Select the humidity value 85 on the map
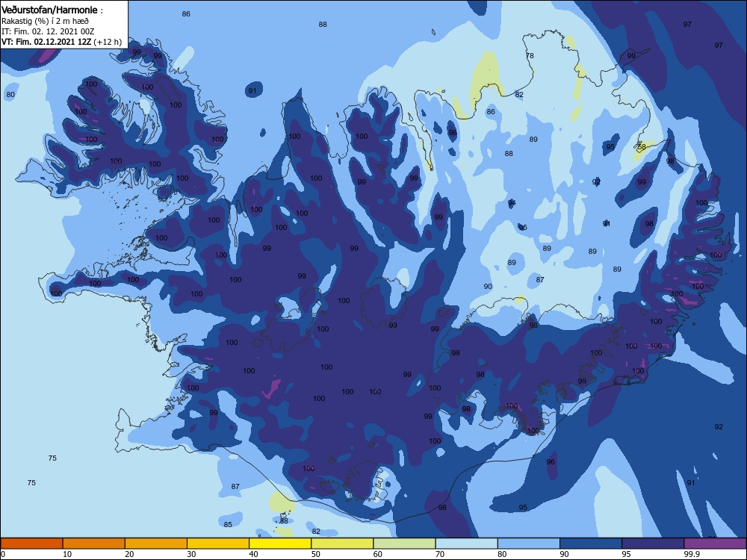The image size is (747, 560). click(x=228, y=525)
